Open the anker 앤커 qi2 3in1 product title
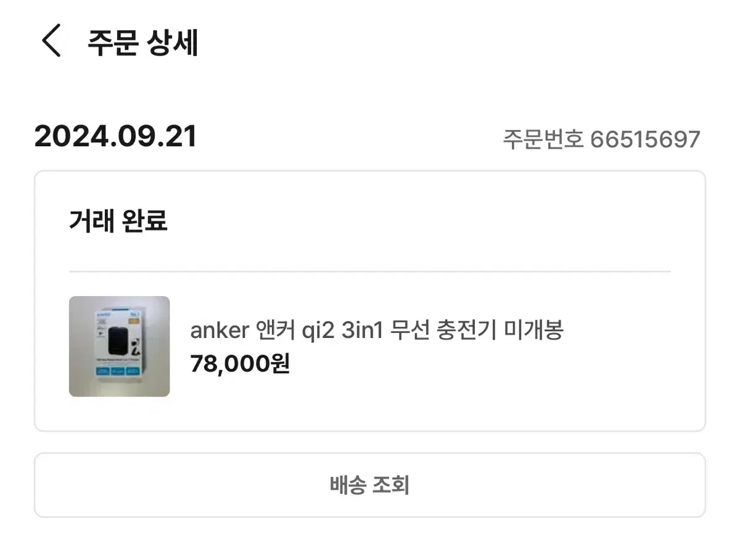Screen dimensions: 740x560 (376, 331)
